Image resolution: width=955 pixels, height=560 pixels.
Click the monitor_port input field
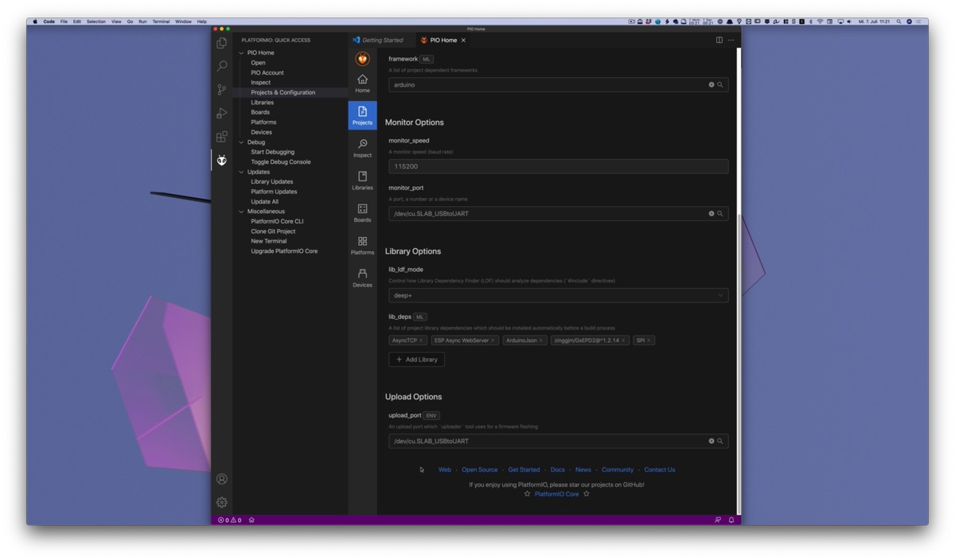tap(558, 213)
